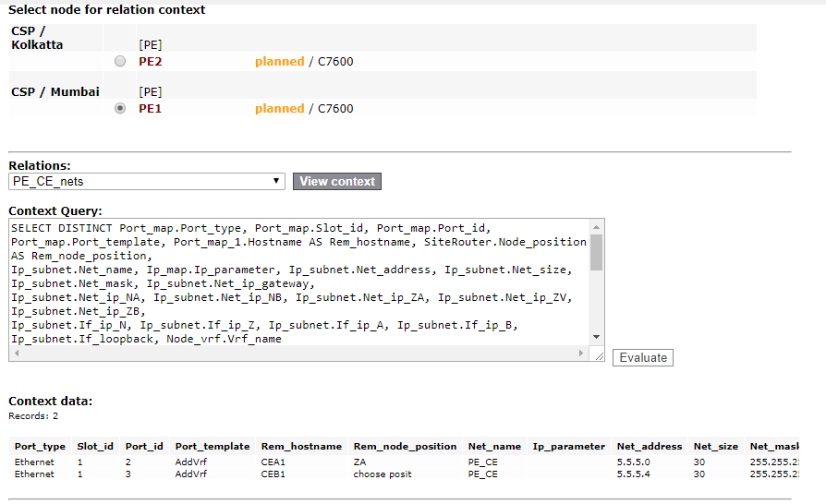Viewport: 826px width, 504px height.
Task: Click the Rem_hostname column header
Action: [301, 446]
